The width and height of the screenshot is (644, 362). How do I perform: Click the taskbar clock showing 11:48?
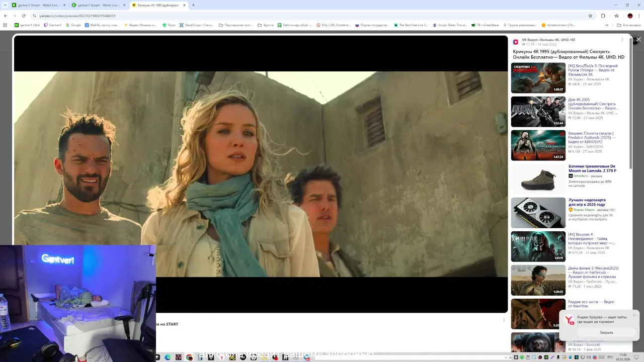point(623,357)
